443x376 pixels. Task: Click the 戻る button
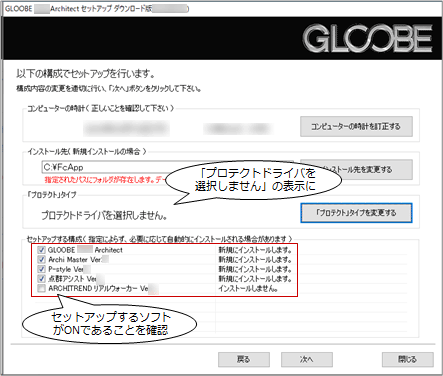point(244,359)
